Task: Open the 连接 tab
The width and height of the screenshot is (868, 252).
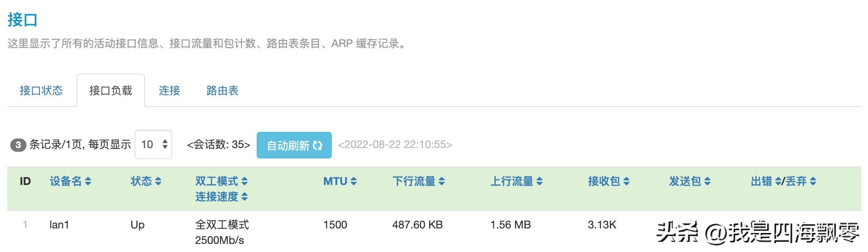Action: (x=169, y=91)
